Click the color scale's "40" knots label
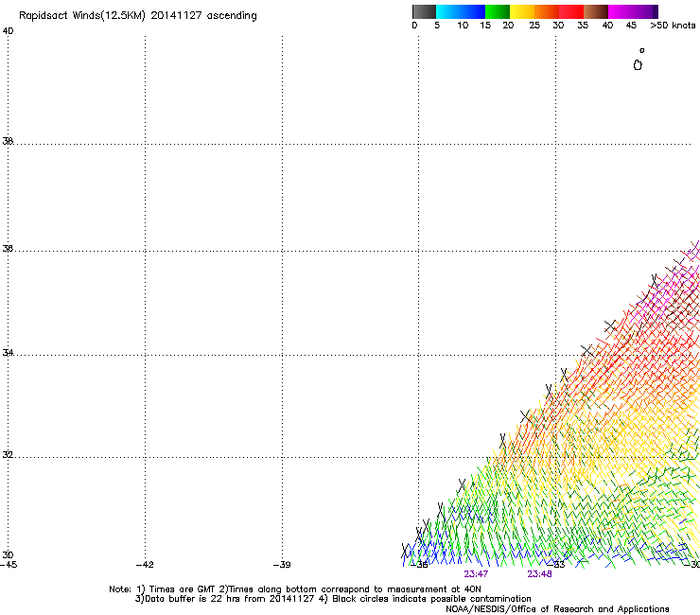The image size is (700, 615). (607, 26)
